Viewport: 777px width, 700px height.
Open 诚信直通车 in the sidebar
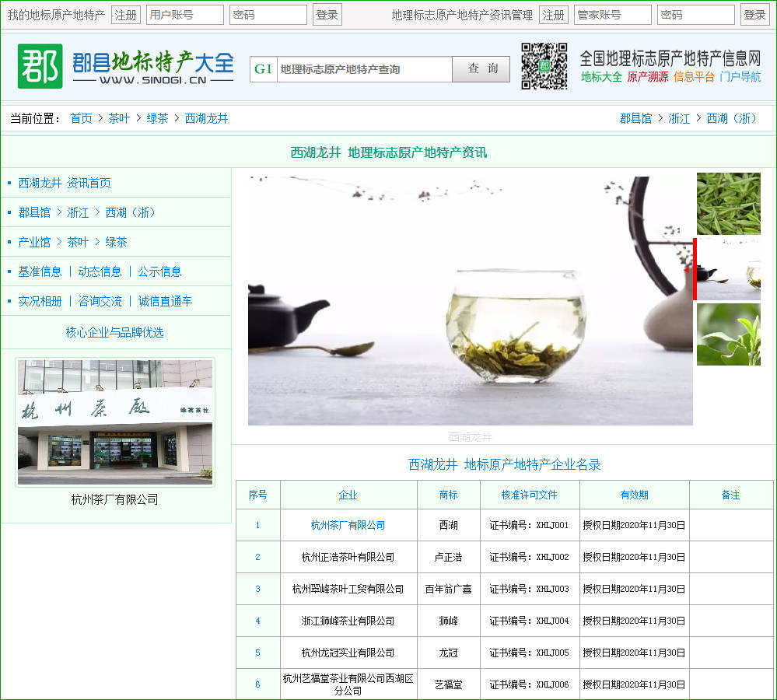[165, 301]
